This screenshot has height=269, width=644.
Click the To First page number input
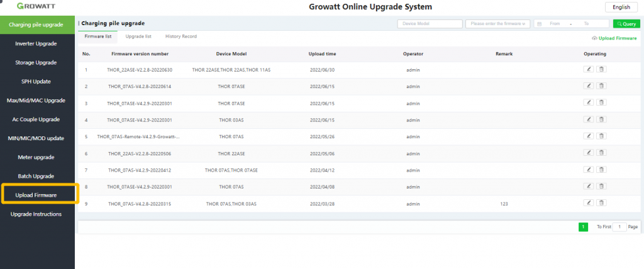click(x=619, y=227)
